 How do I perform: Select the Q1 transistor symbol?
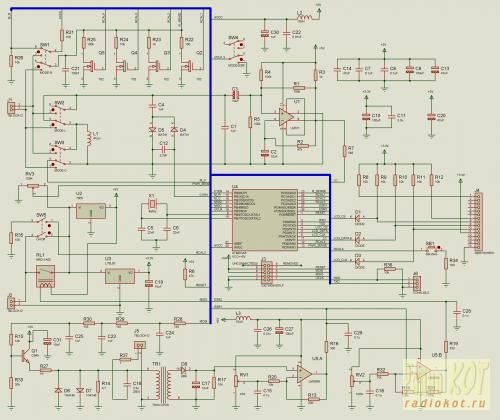25,356
